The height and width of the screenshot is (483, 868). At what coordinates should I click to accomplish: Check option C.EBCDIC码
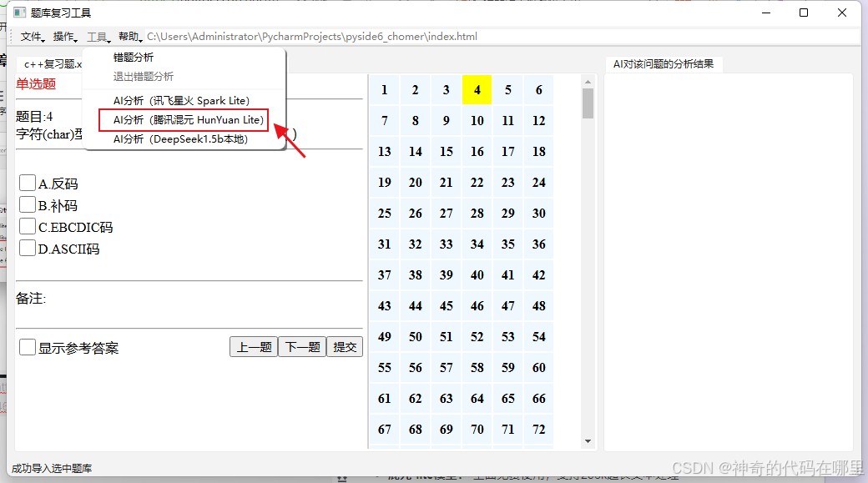(x=27, y=226)
